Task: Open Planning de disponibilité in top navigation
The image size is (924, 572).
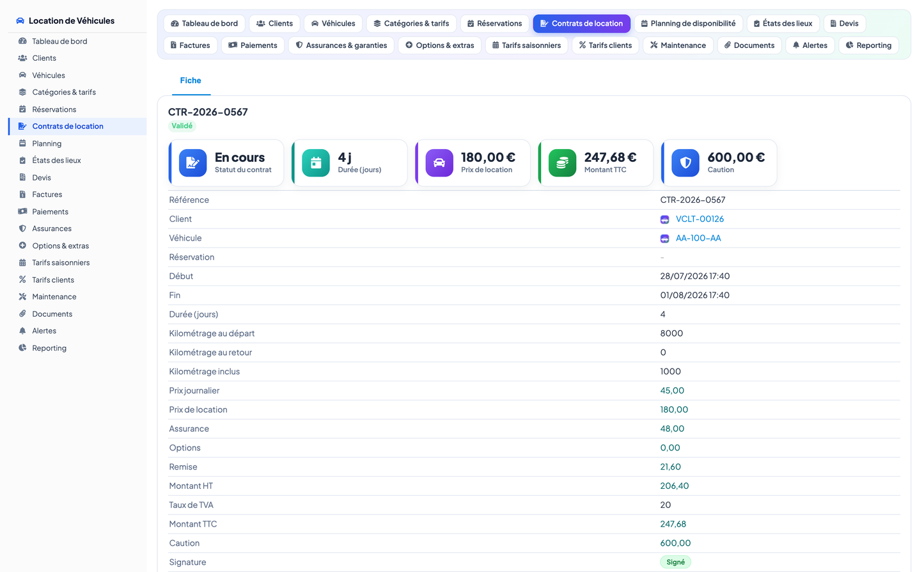Action: (x=689, y=24)
